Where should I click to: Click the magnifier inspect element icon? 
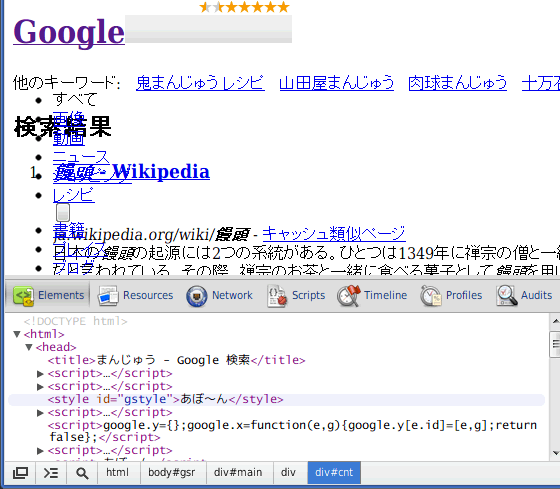[82, 473]
